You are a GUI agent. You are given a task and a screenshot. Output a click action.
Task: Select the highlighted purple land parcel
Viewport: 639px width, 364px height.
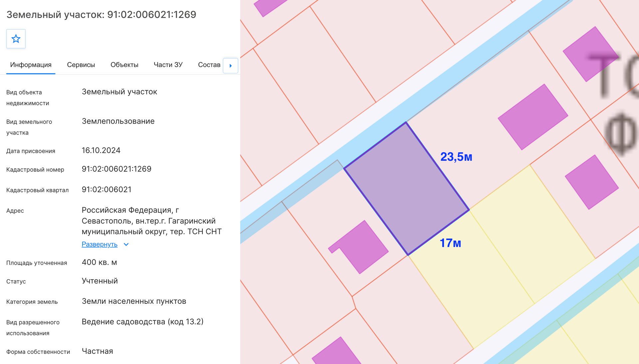pos(406,188)
